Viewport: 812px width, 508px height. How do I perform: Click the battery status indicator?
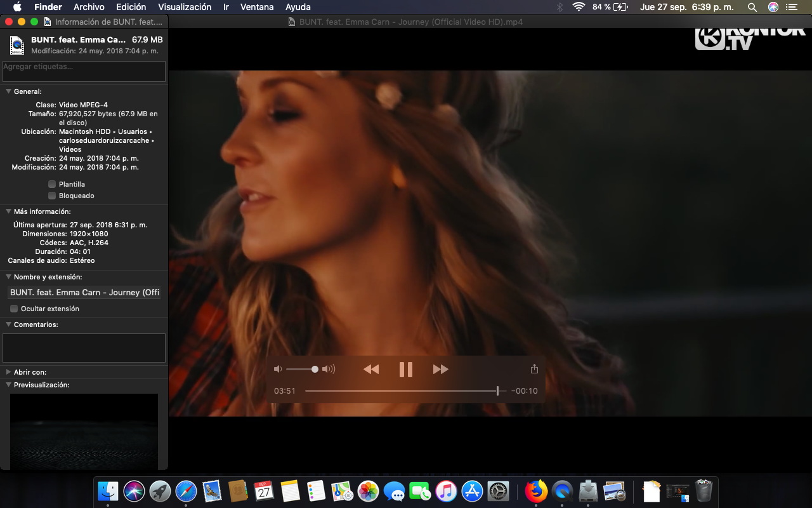(610, 7)
